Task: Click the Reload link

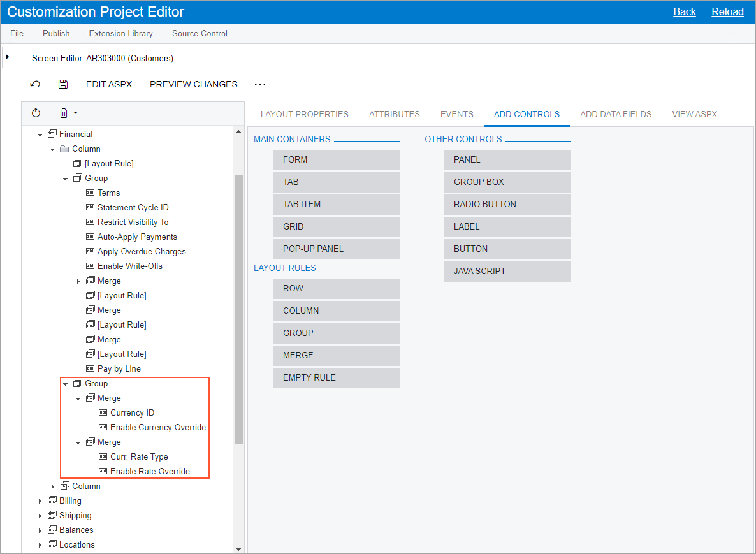Action: tap(727, 11)
